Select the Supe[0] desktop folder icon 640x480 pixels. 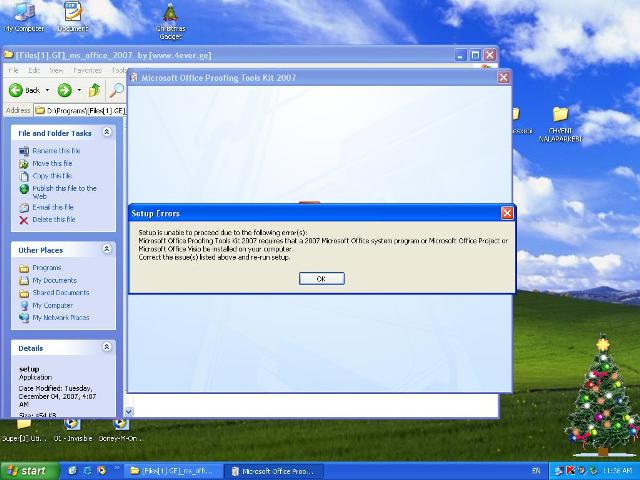tap(24, 430)
